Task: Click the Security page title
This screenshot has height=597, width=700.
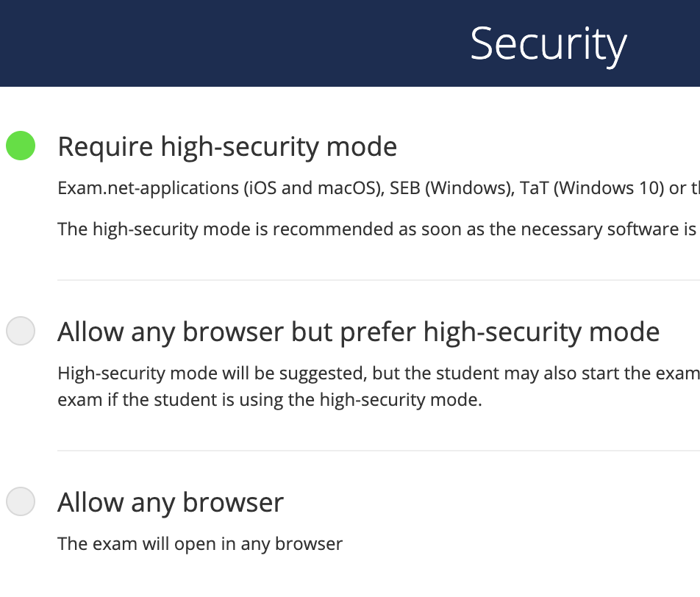Action: pos(548,44)
